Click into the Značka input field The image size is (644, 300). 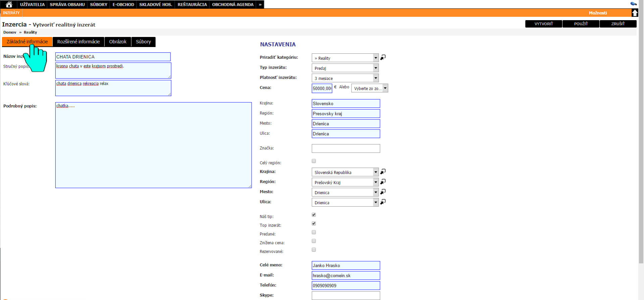point(345,148)
